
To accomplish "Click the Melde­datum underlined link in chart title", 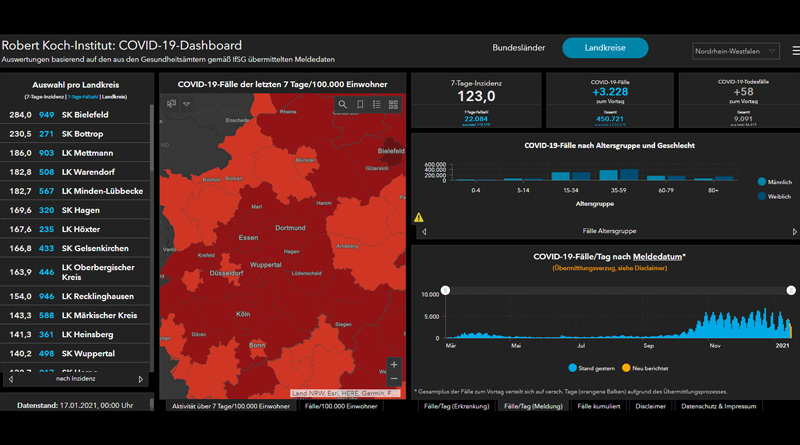I will click(657, 257).
